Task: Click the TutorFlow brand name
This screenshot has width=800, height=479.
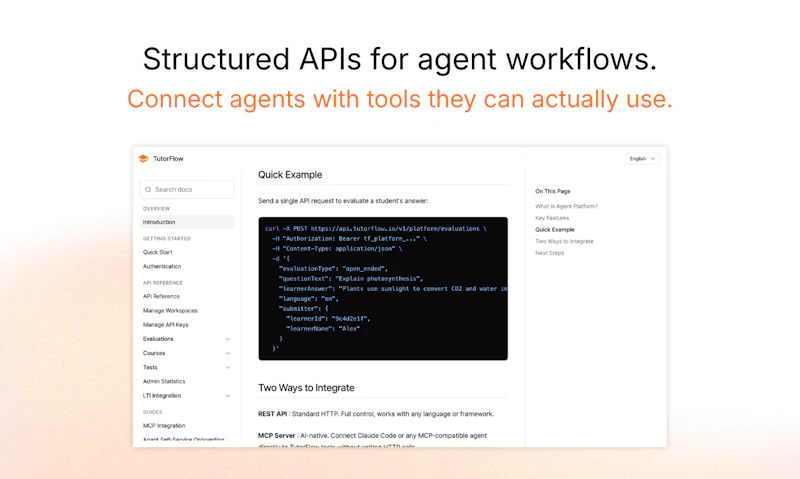Action: (168, 159)
